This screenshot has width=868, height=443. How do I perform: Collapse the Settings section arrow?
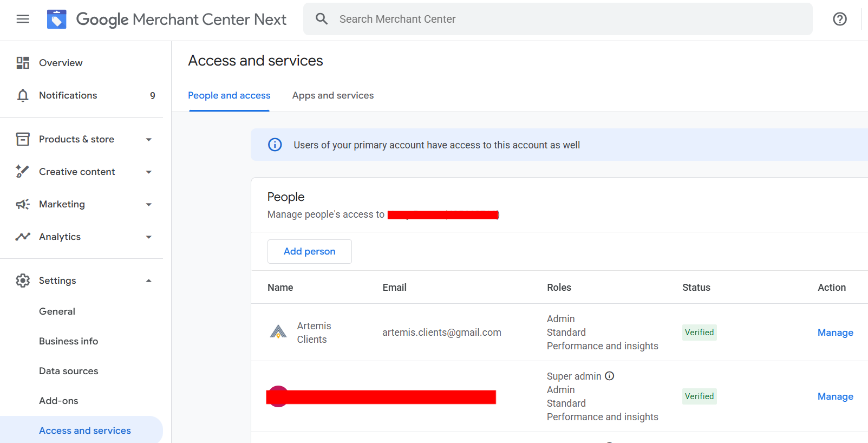pyautogui.click(x=148, y=281)
